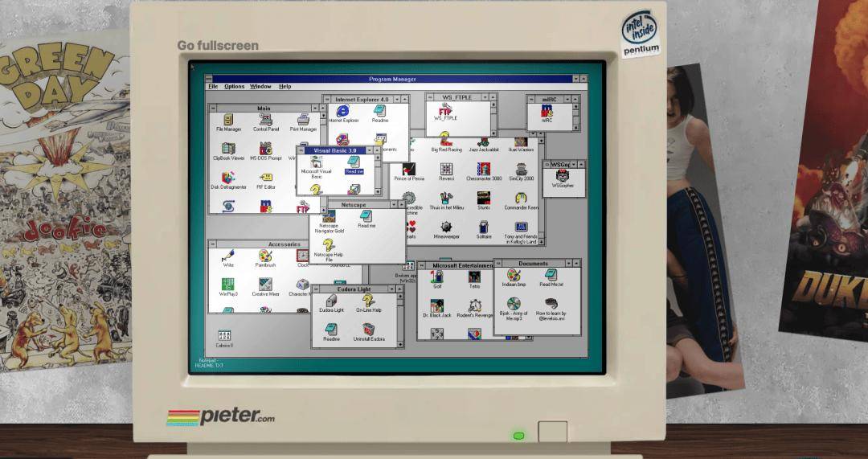Launch PIF Editor icon

tap(266, 181)
